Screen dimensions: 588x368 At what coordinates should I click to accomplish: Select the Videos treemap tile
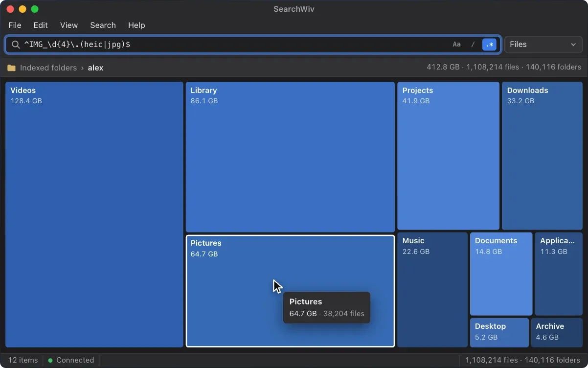pyautogui.click(x=94, y=214)
